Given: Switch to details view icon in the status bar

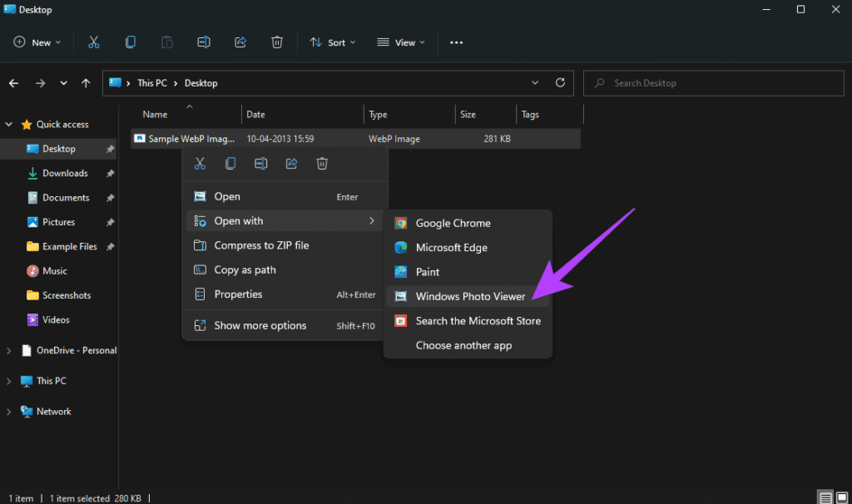Looking at the screenshot, I should tap(826, 497).
